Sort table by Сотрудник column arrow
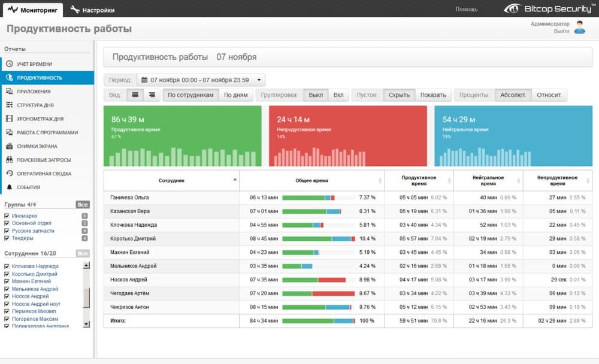599x364 pixels. click(235, 180)
